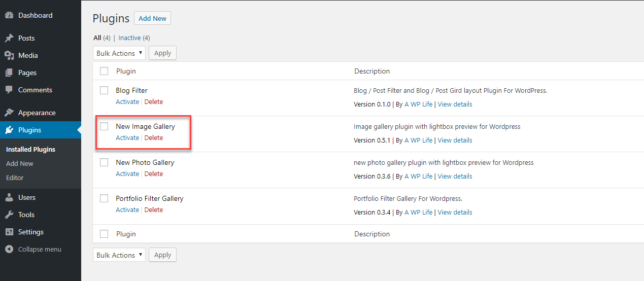Filter plugins by Inactive tab

[x=129, y=38]
